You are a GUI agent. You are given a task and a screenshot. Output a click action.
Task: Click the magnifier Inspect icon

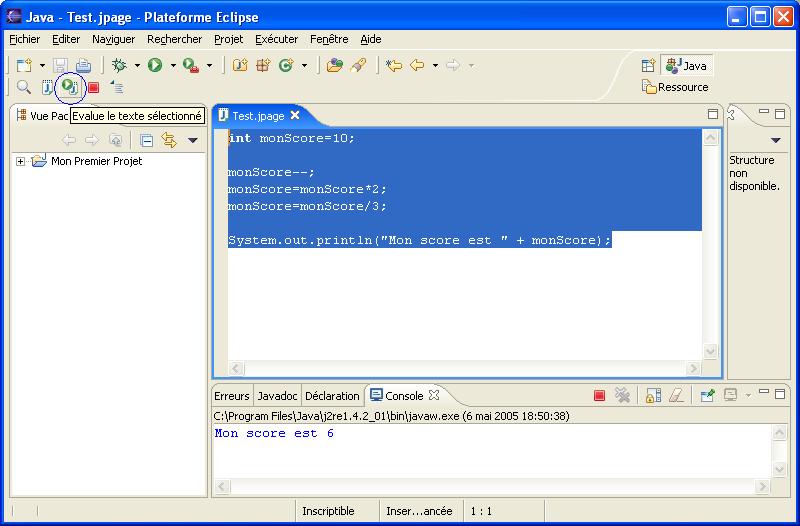(24, 88)
